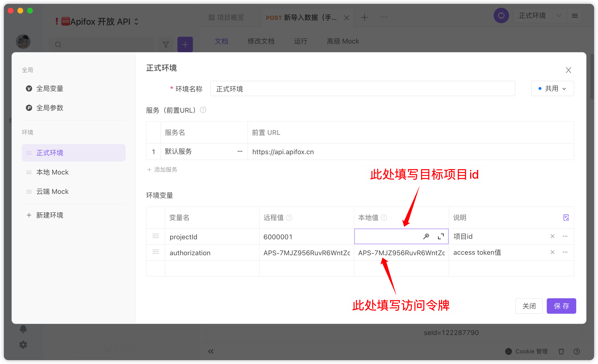Click the filter icon beside the search box

pos(166,44)
